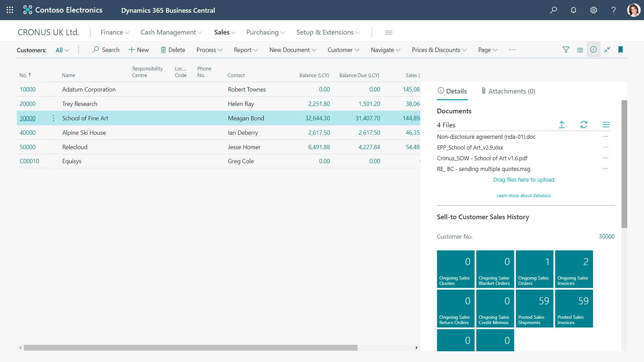Expand the Setup & Extensions menu
Viewport: 644px width, 362px height.
point(328,32)
